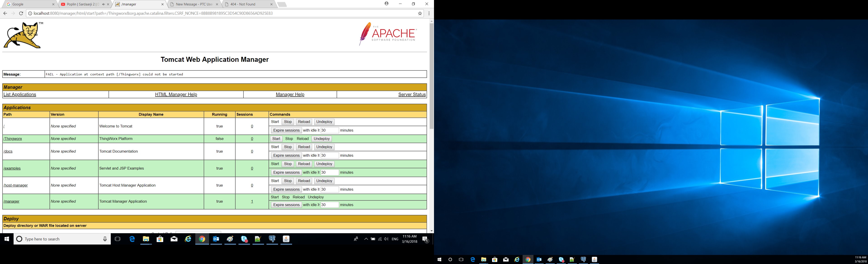Screen dimensions: 868x264
Task: Open a new Chrome tab
Action: coord(282,4)
